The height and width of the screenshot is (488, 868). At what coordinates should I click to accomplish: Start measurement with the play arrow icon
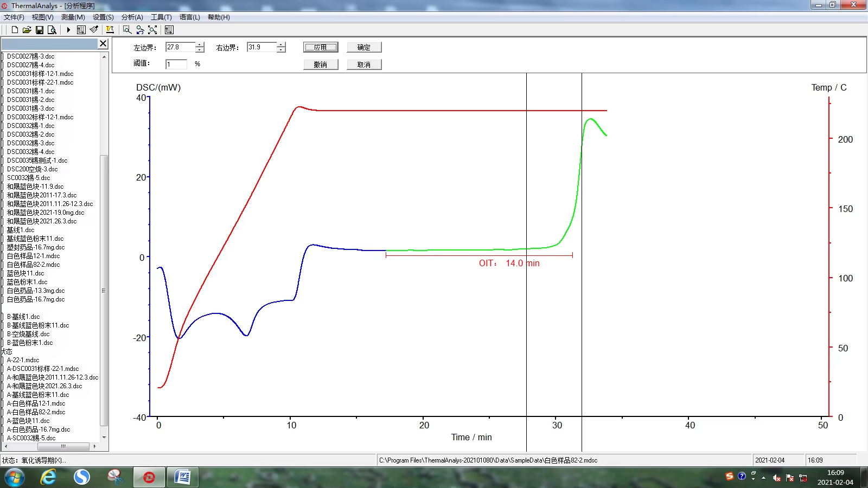coord(68,30)
